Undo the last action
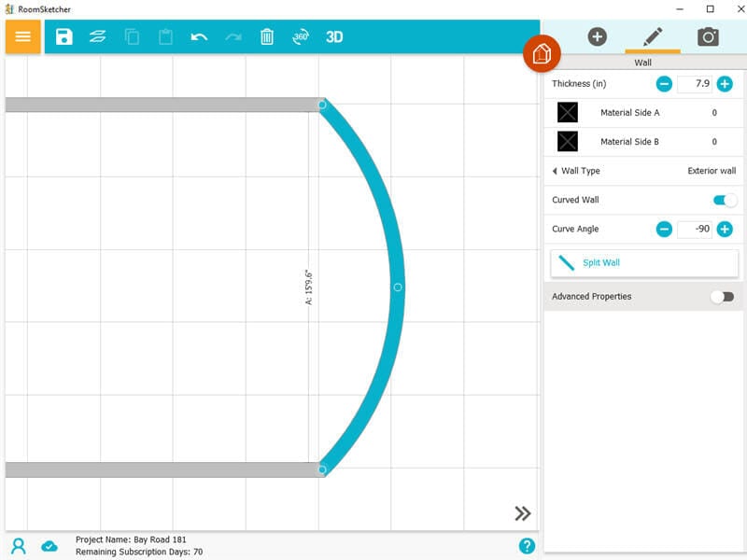 tap(199, 37)
